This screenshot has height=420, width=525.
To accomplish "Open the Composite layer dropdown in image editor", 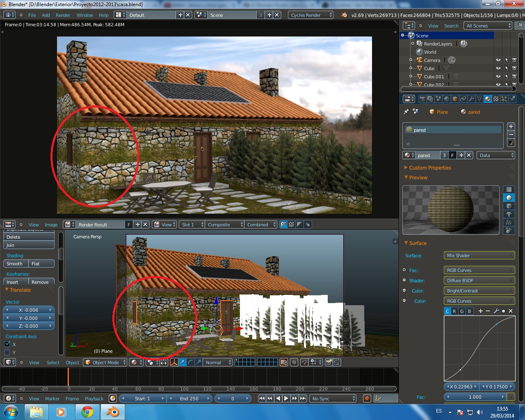I will coord(224,224).
